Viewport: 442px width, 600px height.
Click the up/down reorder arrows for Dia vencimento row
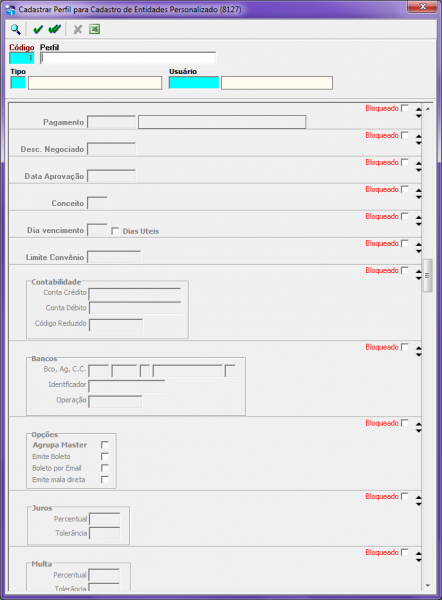[418, 221]
